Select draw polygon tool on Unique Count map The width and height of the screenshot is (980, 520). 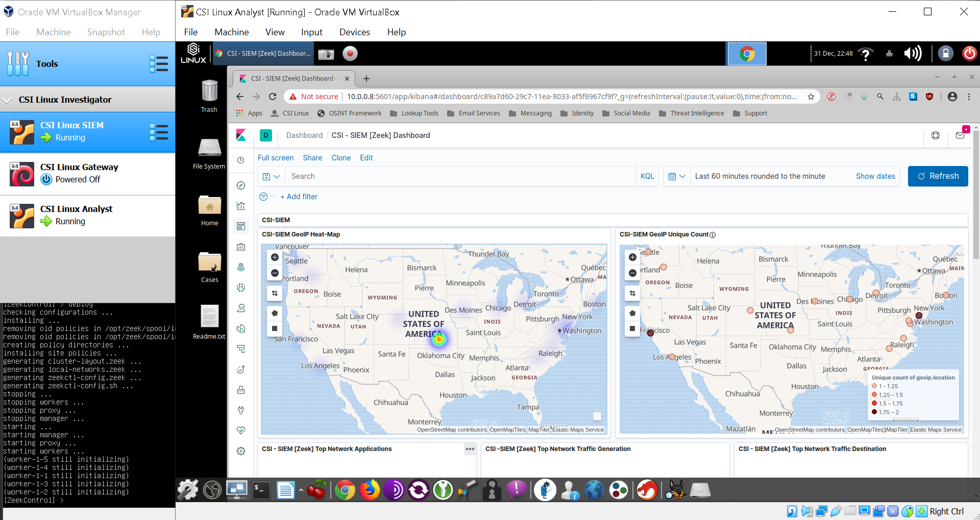coord(632,313)
